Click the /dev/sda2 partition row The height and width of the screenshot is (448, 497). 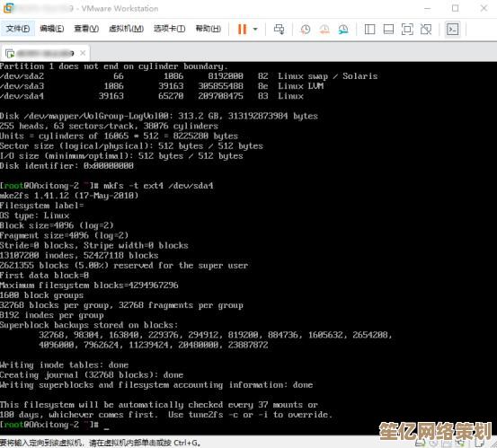(189, 76)
